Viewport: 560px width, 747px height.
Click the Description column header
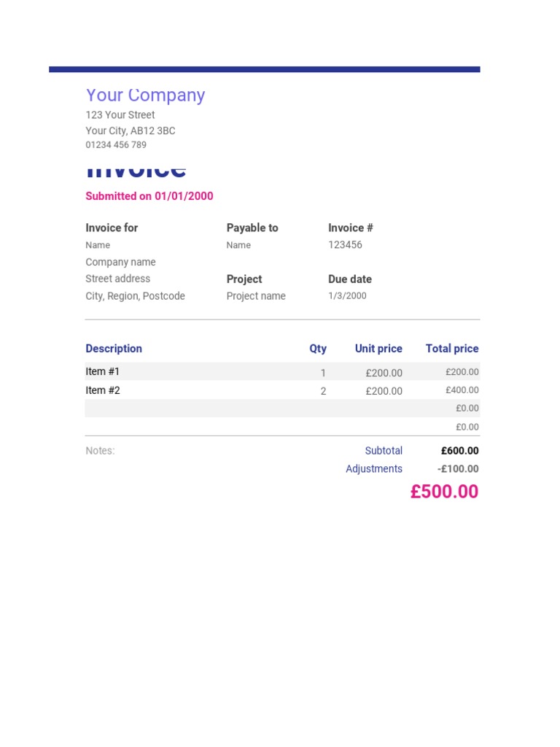114,348
